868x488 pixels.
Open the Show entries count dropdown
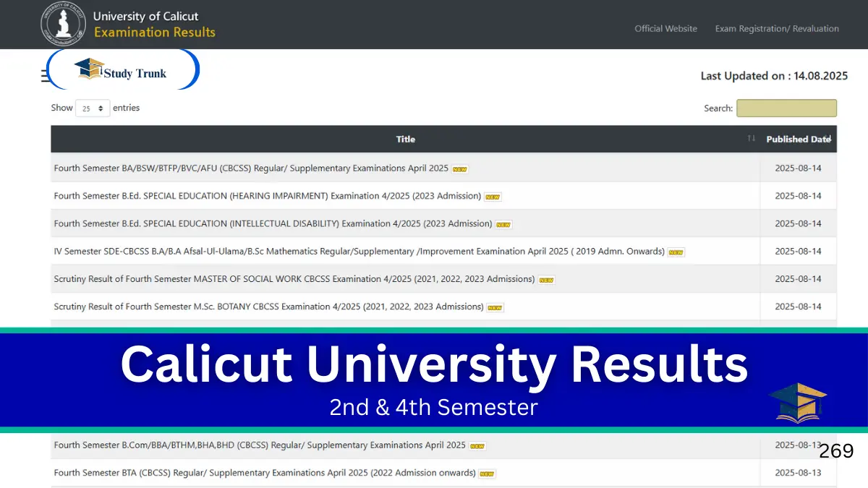coord(92,108)
